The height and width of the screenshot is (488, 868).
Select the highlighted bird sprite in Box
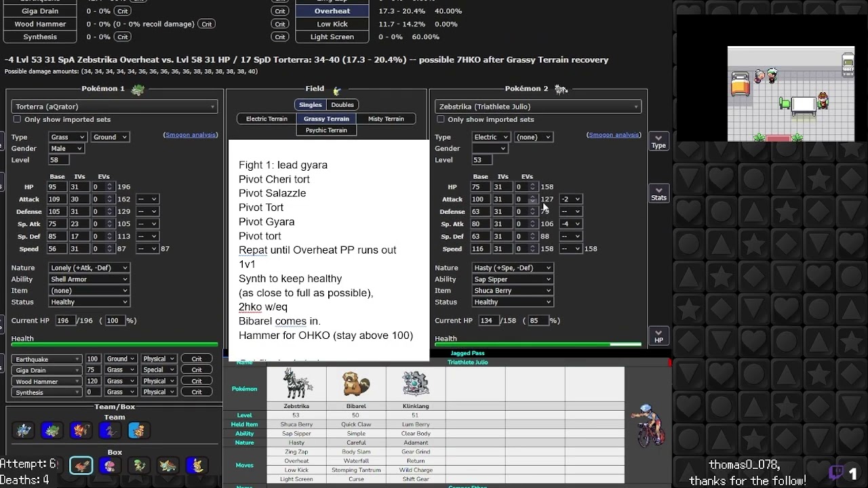(81, 466)
